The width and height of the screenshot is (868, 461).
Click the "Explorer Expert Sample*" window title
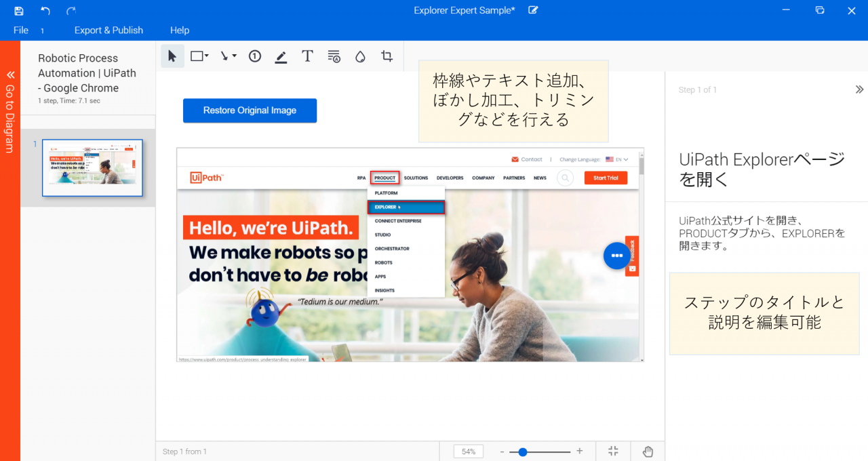465,10
